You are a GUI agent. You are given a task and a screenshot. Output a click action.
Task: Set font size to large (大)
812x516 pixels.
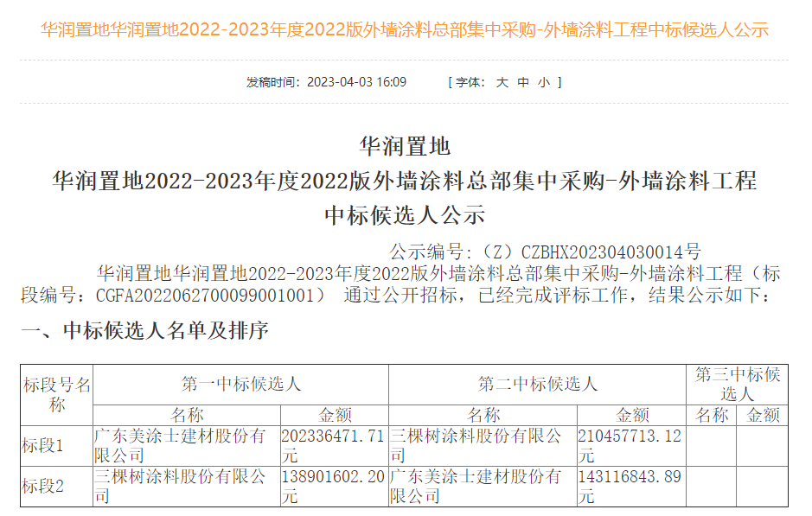point(502,82)
